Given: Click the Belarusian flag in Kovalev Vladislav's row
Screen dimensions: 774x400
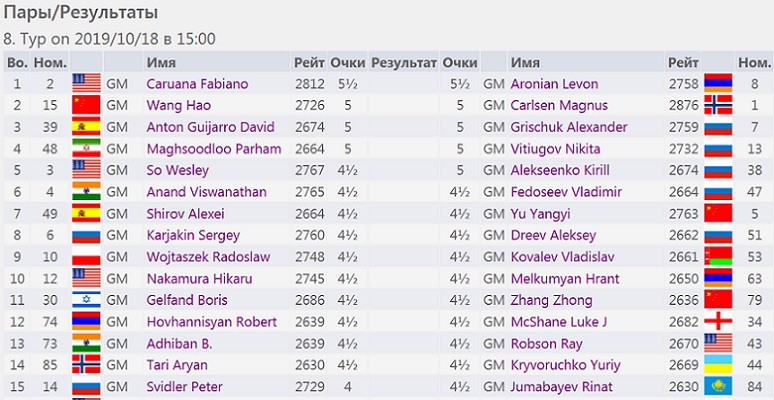Looking at the screenshot, I should click(x=718, y=256).
